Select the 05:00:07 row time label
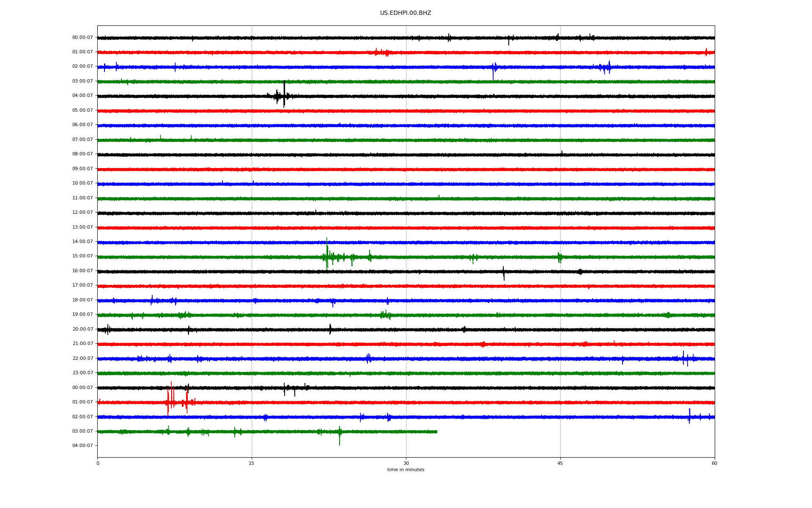The height and width of the screenshot is (508, 812). point(82,110)
